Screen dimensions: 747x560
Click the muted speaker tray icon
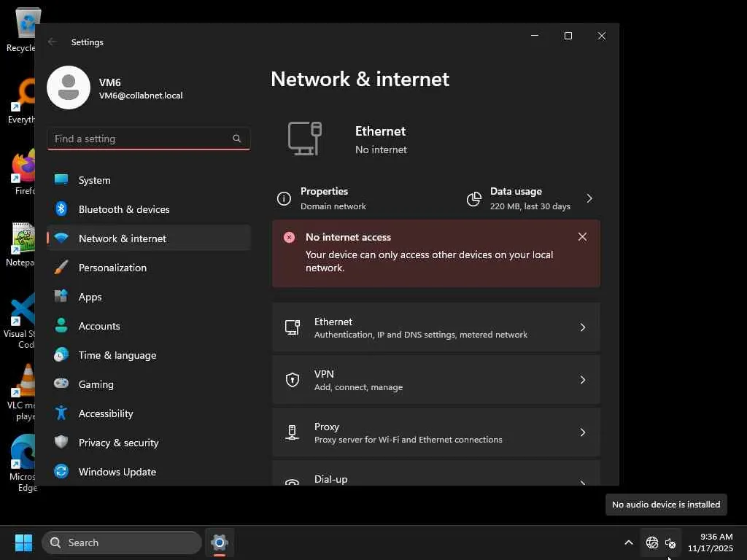tap(670, 542)
